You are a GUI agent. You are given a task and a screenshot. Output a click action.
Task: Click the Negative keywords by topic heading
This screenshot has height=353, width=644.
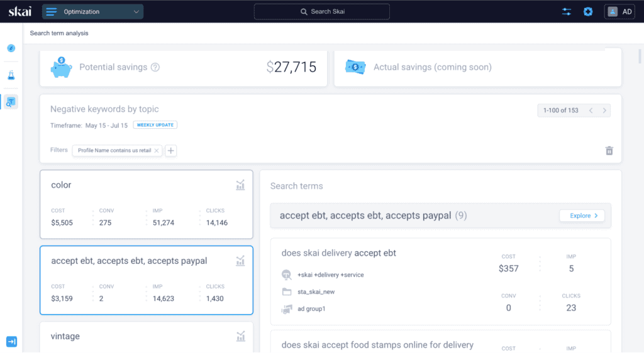pyautogui.click(x=104, y=109)
